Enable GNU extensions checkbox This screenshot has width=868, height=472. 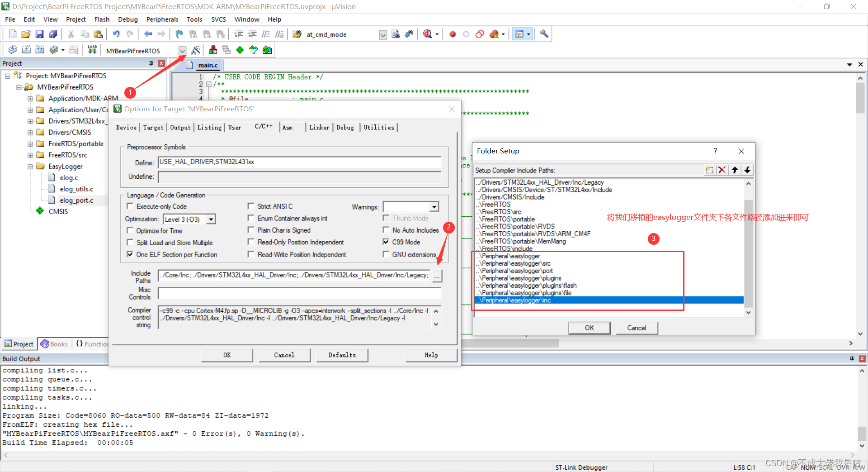pyautogui.click(x=386, y=254)
